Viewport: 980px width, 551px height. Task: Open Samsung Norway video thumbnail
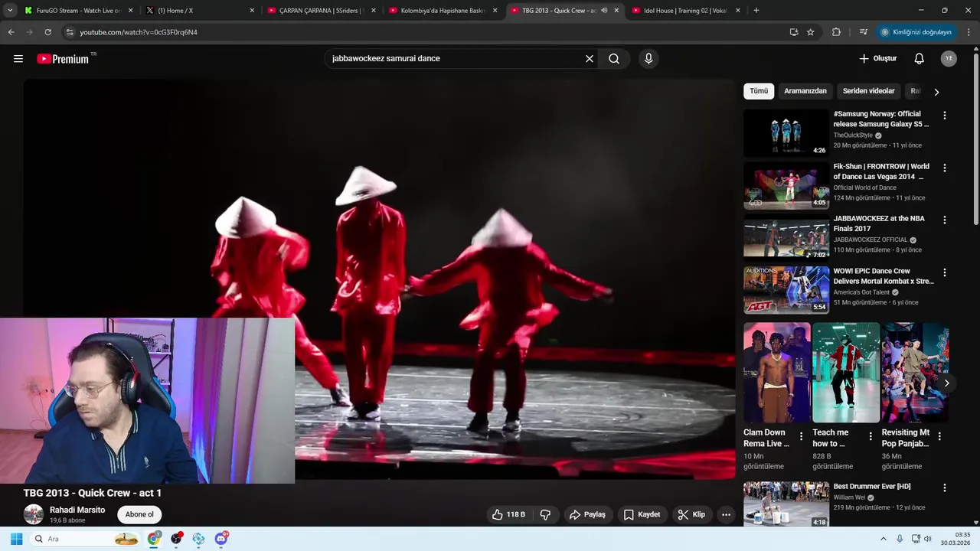click(x=786, y=133)
